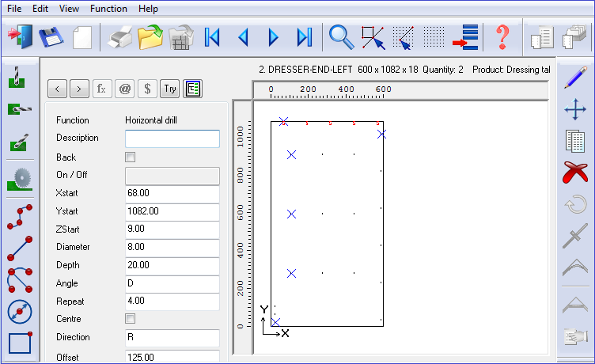Jump to the last part
Image resolution: width=595 pixels, height=364 pixels.
tap(305, 37)
